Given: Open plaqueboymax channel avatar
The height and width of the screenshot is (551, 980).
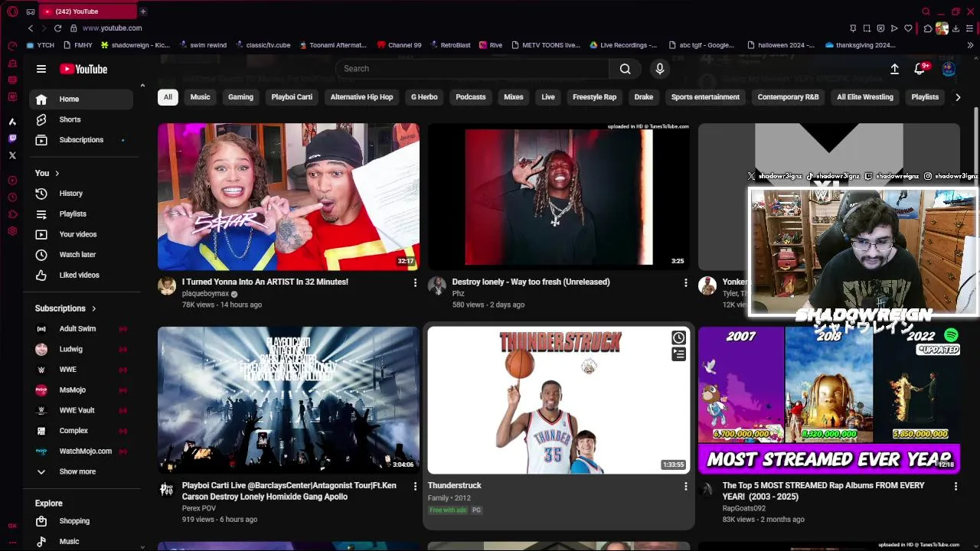Looking at the screenshot, I should [x=167, y=285].
